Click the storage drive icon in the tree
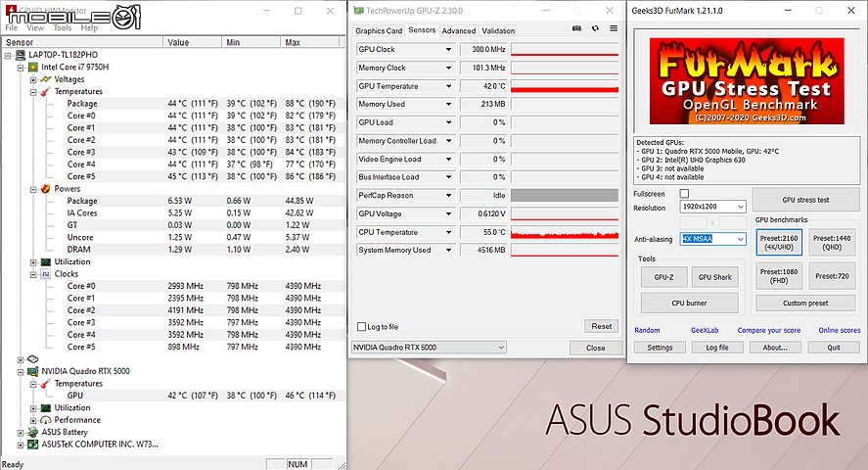The width and height of the screenshot is (868, 470). 32,359
